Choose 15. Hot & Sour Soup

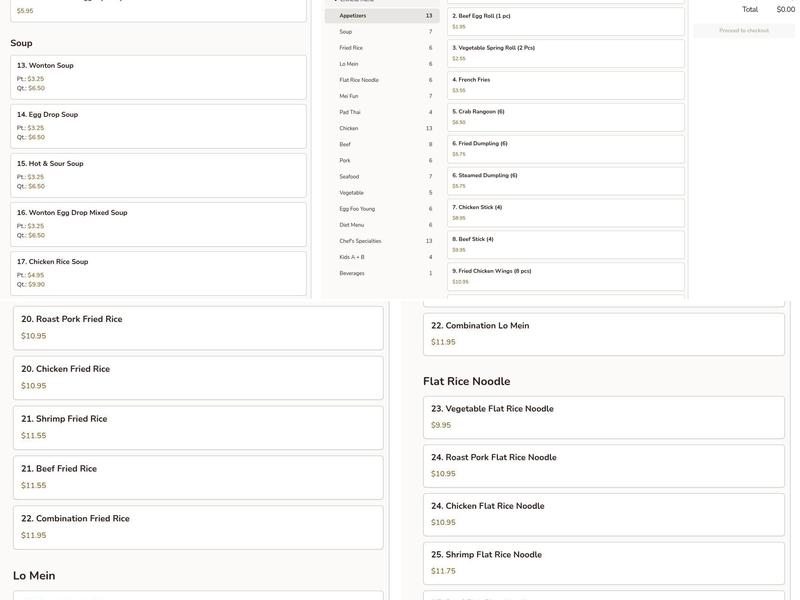[158, 175]
